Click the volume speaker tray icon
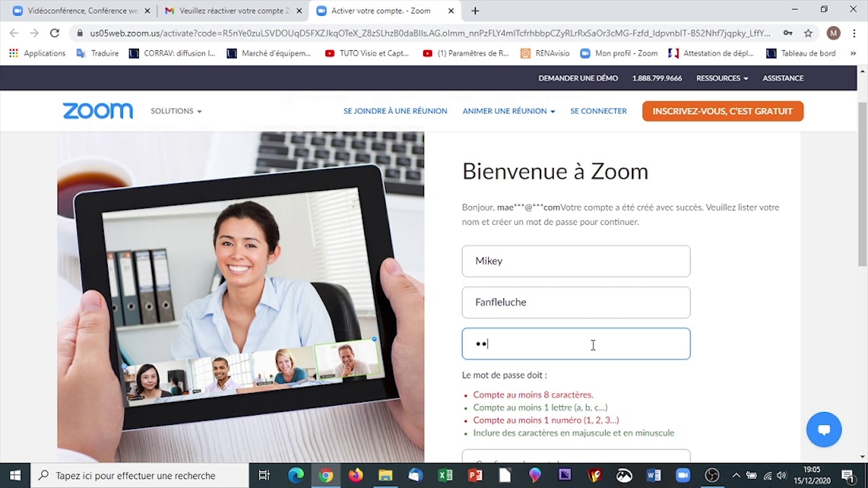 click(782, 475)
